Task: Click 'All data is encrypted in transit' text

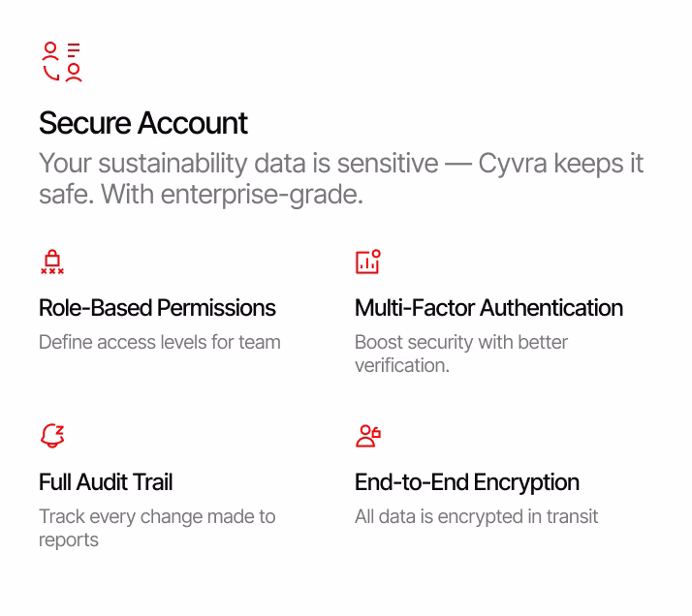Action: click(476, 516)
